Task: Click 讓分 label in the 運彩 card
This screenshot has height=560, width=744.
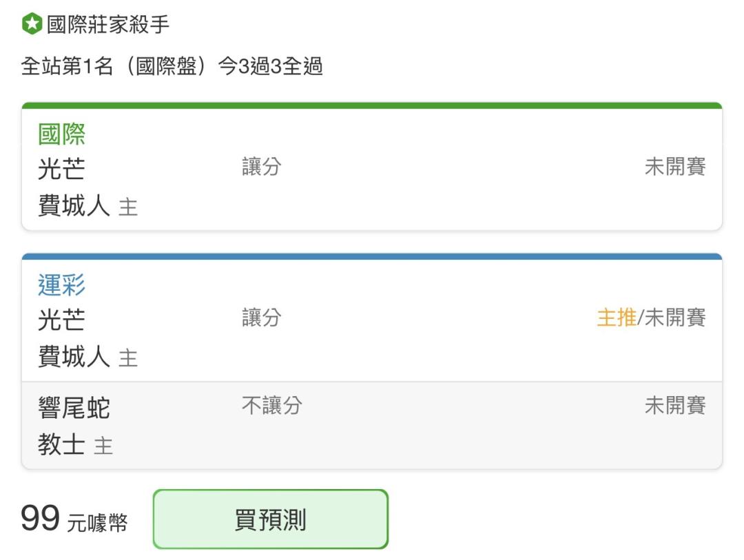Action: coord(262,318)
